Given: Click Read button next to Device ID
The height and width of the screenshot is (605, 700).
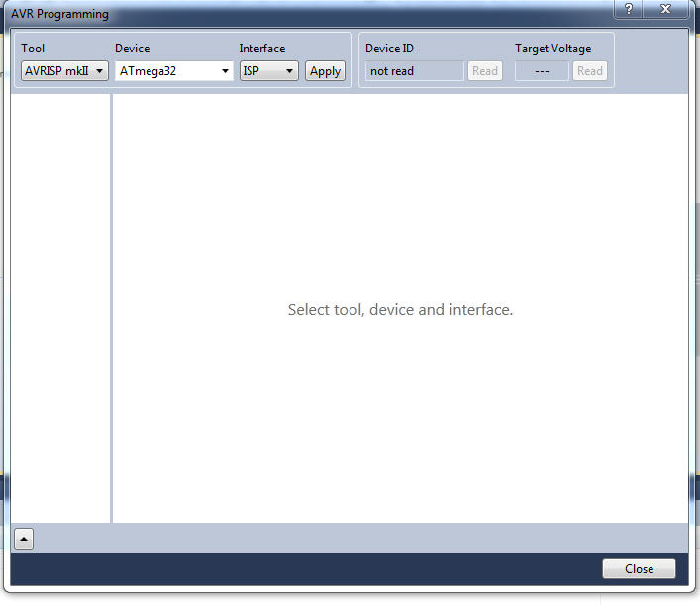Looking at the screenshot, I should coord(485,71).
